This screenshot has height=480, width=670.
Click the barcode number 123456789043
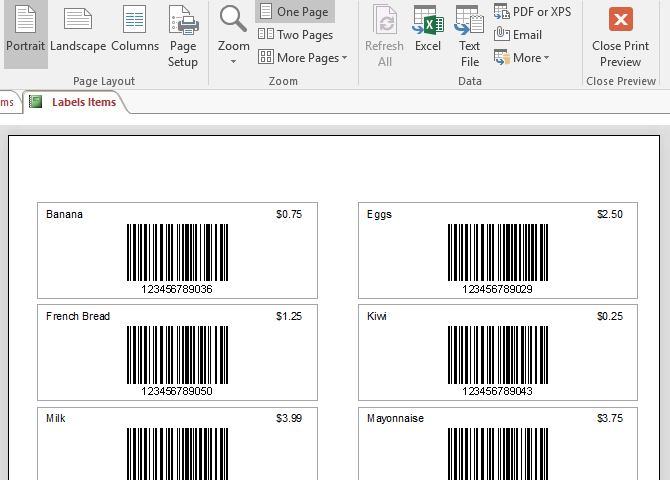point(497,391)
